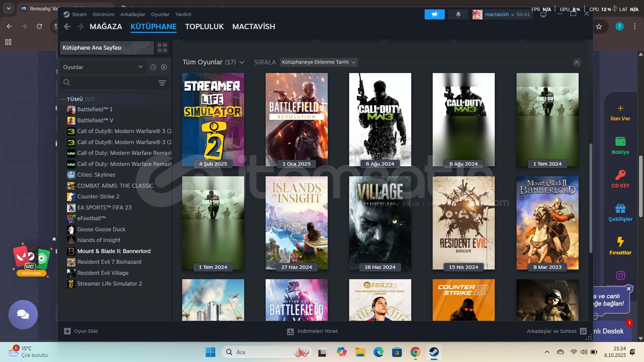Open advanced filter options icon
The height and width of the screenshot is (362, 644).
(162, 83)
